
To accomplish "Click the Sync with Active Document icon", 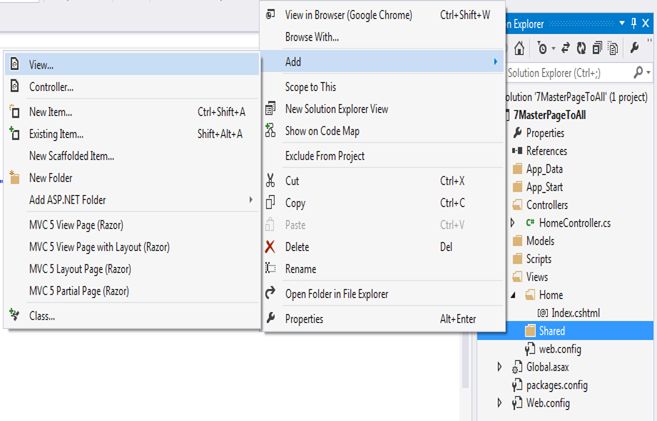I will click(566, 48).
